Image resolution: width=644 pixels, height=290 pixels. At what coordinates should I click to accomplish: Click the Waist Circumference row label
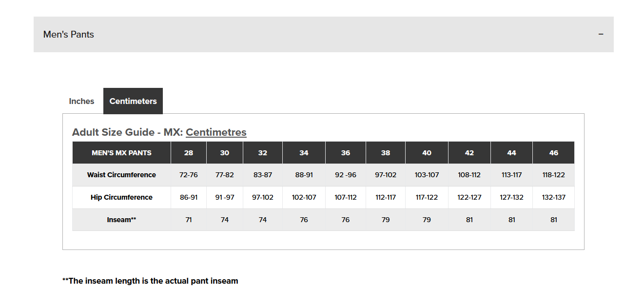pyautogui.click(x=121, y=175)
